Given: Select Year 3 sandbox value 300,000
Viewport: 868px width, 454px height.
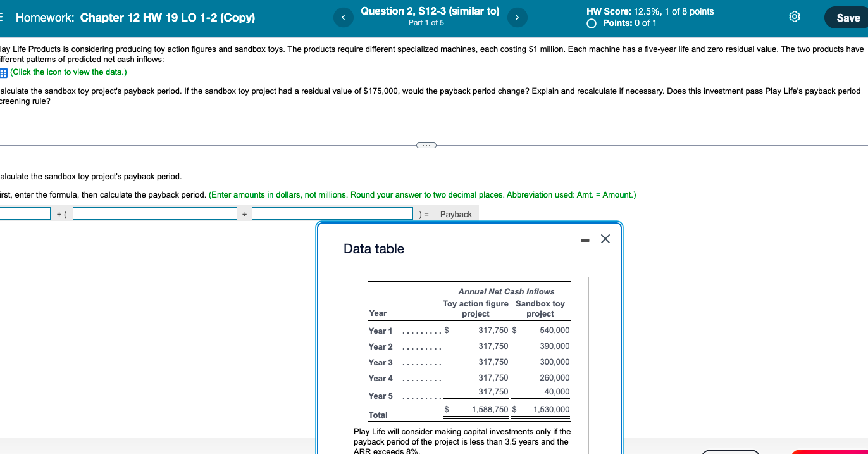Looking at the screenshot, I should [x=555, y=362].
